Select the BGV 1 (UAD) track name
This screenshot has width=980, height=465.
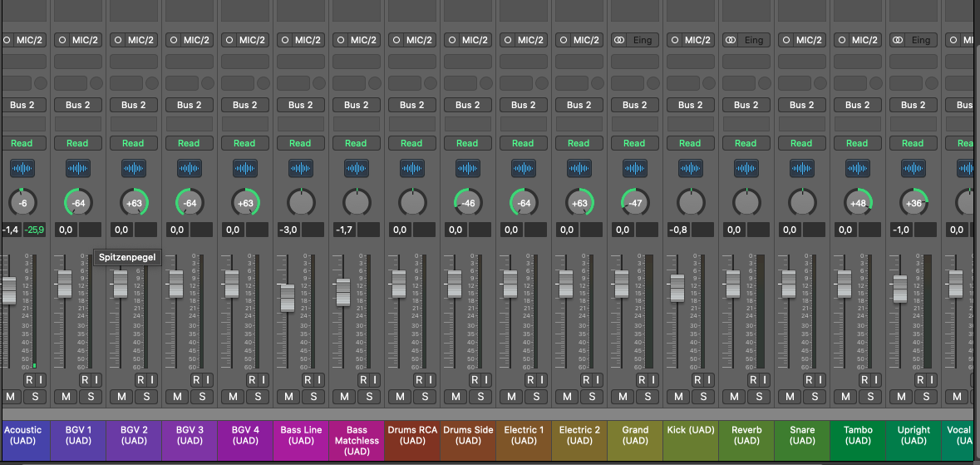[x=78, y=435]
